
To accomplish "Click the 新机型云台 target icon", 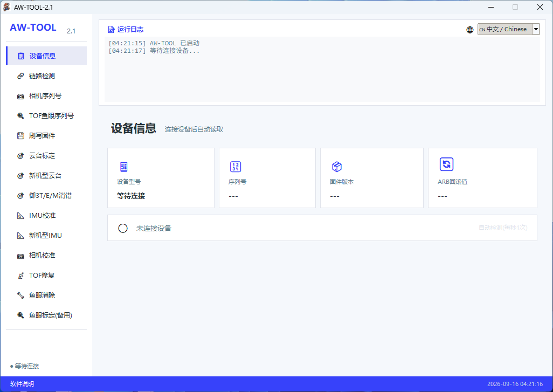I will pyautogui.click(x=21, y=176).
